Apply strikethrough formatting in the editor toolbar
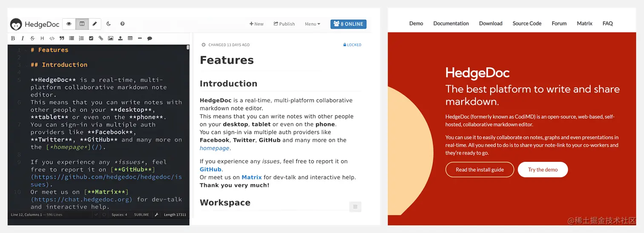Image resolution: width=644 pixels, height=233 pixels. point(32,38)
